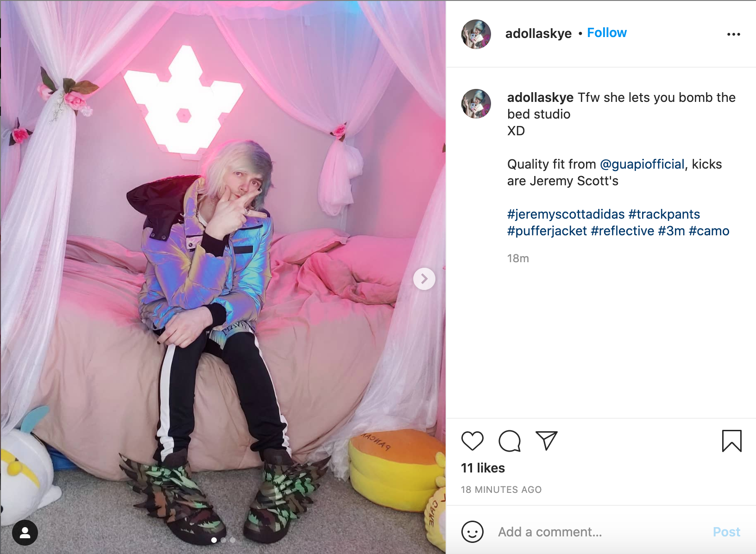The image size is (756, 554).
Task: Like the post with heart icon
Action: coord(472,441)
